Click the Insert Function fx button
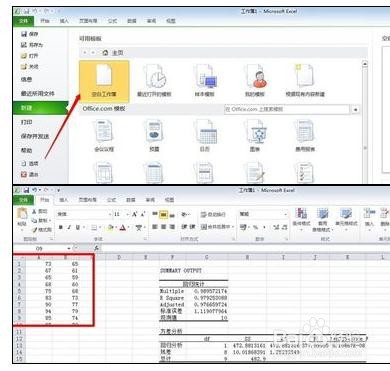390x371 pixels. (x=96, y=248)
